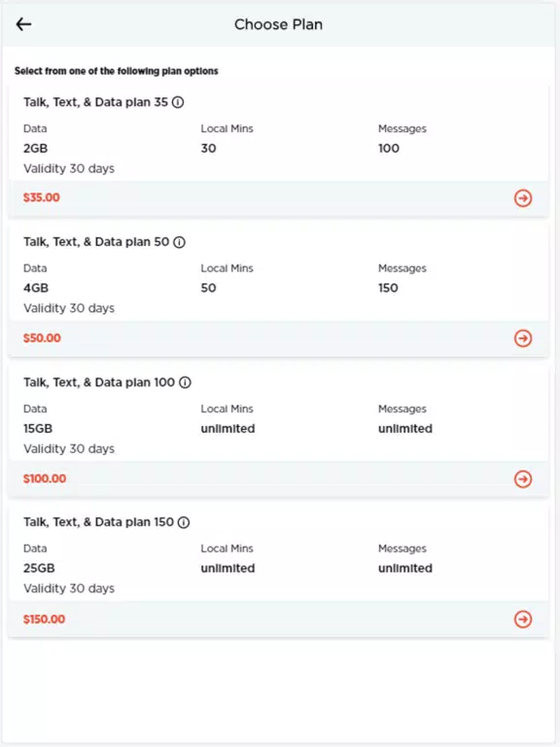Tap the 25GB data value in plan 150
The width and height of the screenshot is (560, 747).
(39, 568)
